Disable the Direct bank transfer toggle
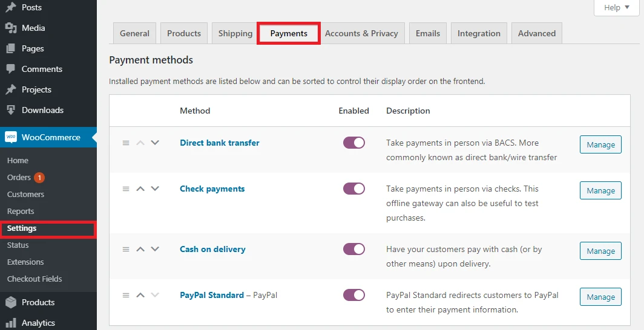644x330 pixels. [x=354, y=143]
